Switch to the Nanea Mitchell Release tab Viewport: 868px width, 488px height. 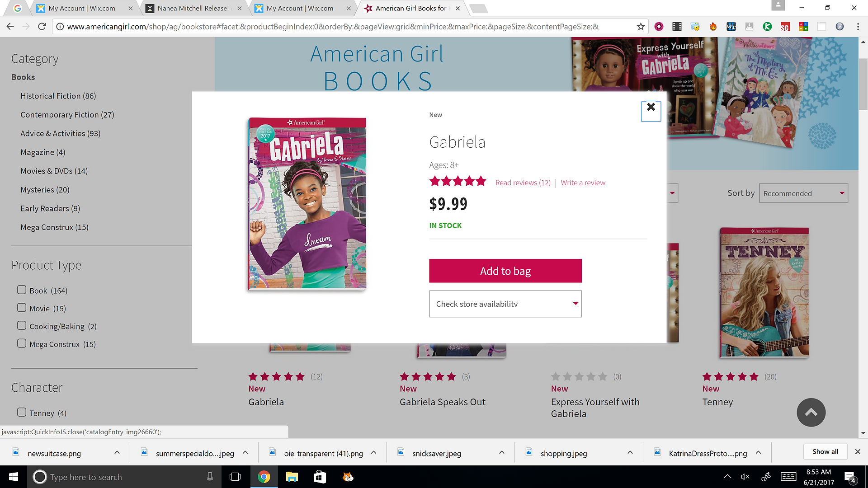pos(193,8)
